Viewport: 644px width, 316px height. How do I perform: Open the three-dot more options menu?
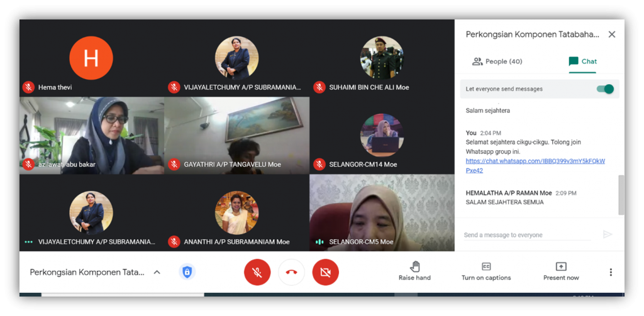coord(610,272)
